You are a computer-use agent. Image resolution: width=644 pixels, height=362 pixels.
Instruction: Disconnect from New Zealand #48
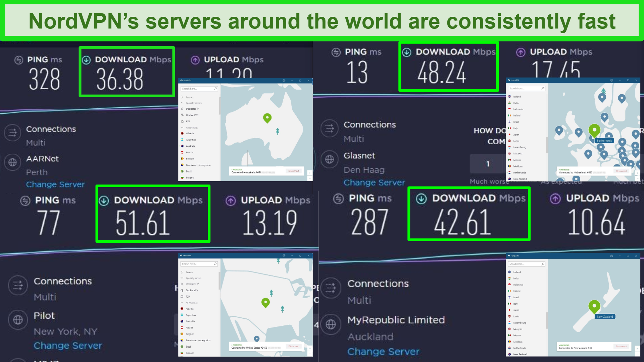tap(621, 346)
